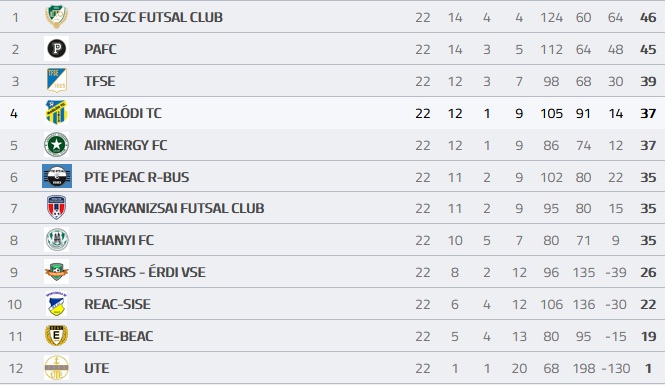The width and height of the screenshot is (665, 385).
Task: Click the PTE PEAC R-BUS logo
Action: [57, 176]
